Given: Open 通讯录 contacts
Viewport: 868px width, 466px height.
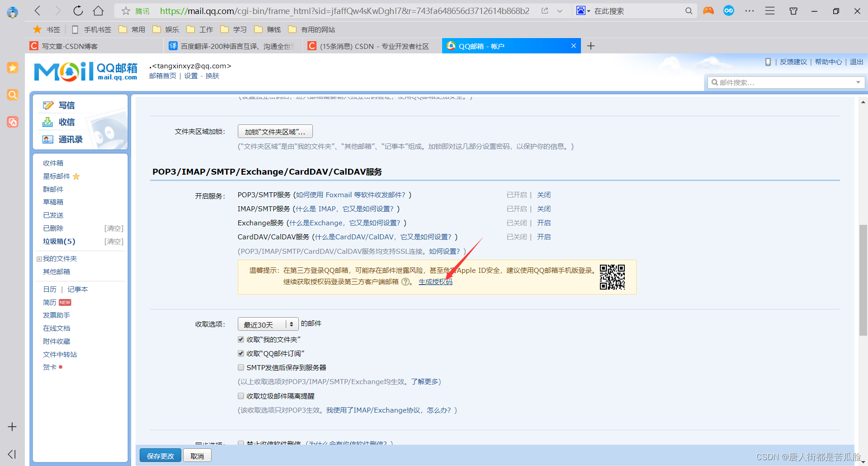Looking at the screenshot, I should pos(70,139).
